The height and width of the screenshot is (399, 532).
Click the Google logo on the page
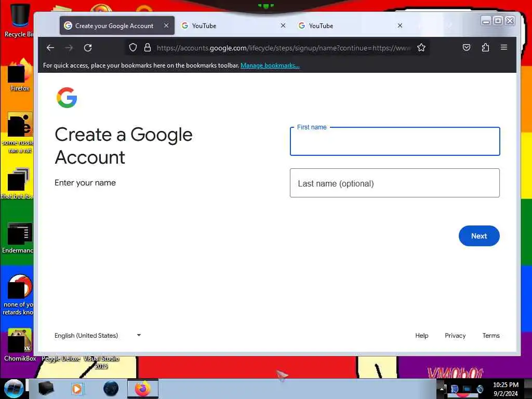coord(67,98)
